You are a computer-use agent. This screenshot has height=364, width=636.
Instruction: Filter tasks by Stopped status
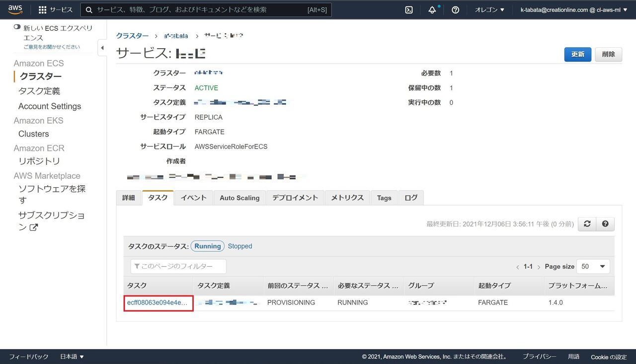(x=240, y=246)
